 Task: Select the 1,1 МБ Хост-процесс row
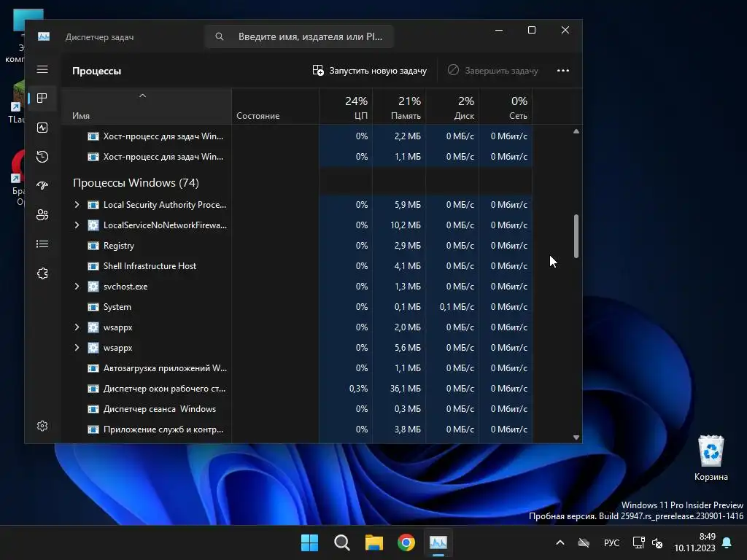click(297, 157)
